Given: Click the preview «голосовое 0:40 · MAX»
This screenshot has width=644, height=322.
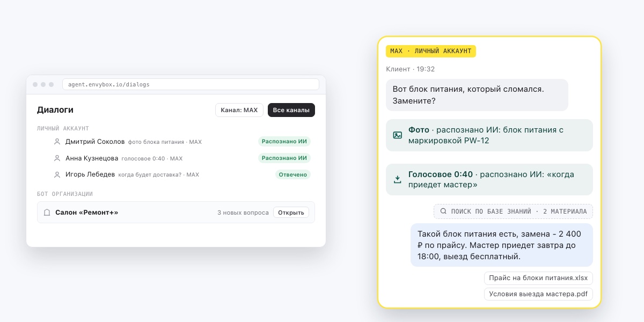Looking at the screenshot, I should point(152,158).
